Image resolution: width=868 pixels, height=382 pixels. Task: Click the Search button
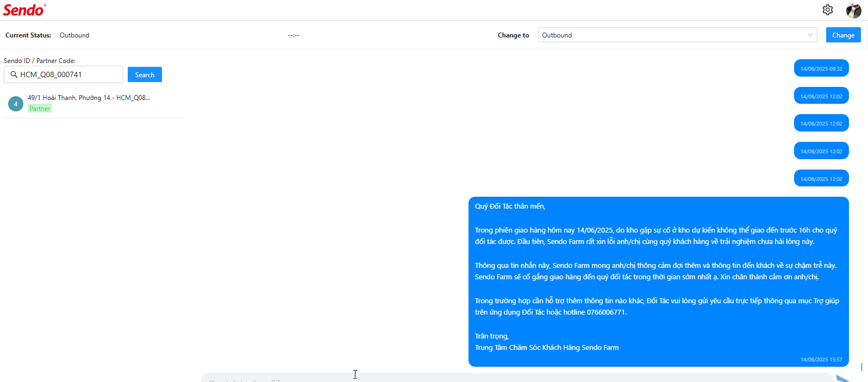tap(145, 74)
